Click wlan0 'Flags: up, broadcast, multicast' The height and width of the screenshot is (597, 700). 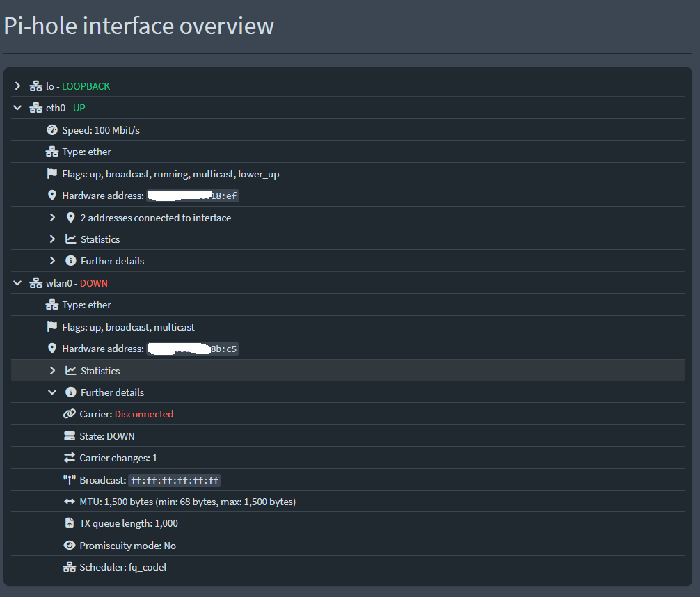click(x=128, y=327)
